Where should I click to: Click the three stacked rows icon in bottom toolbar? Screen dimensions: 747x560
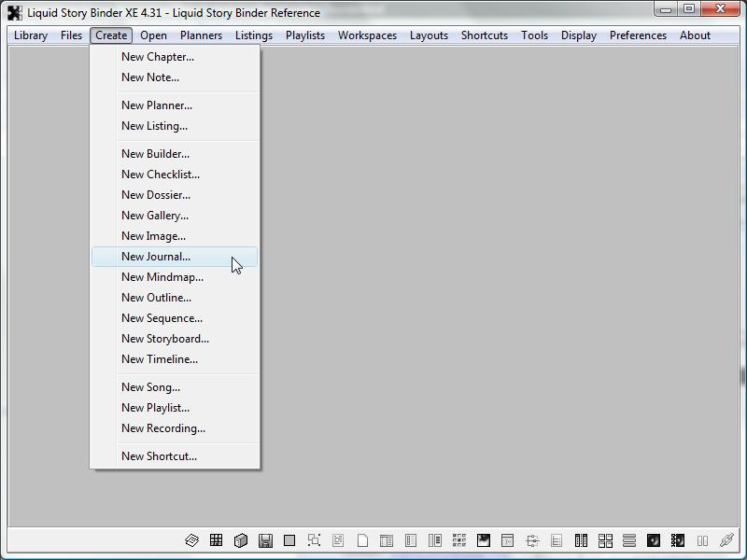click(629, 540)
